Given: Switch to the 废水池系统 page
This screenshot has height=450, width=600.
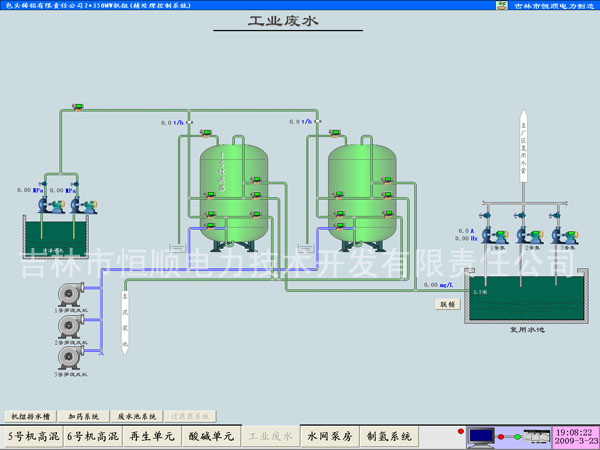Looking at the screenshot, I should coord(138,416).
